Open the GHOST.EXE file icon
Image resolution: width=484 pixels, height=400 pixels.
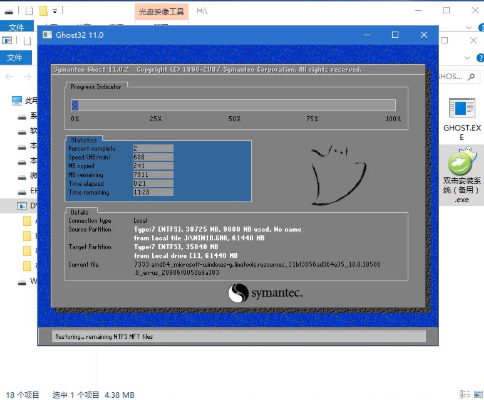pyautogui.click(x=462, y=119)
